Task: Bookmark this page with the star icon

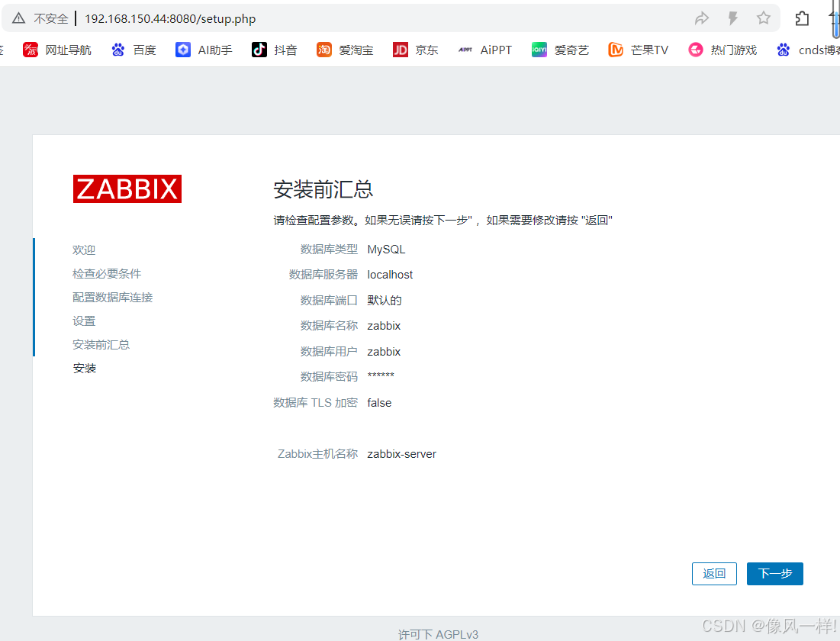Action: [764, 18]
